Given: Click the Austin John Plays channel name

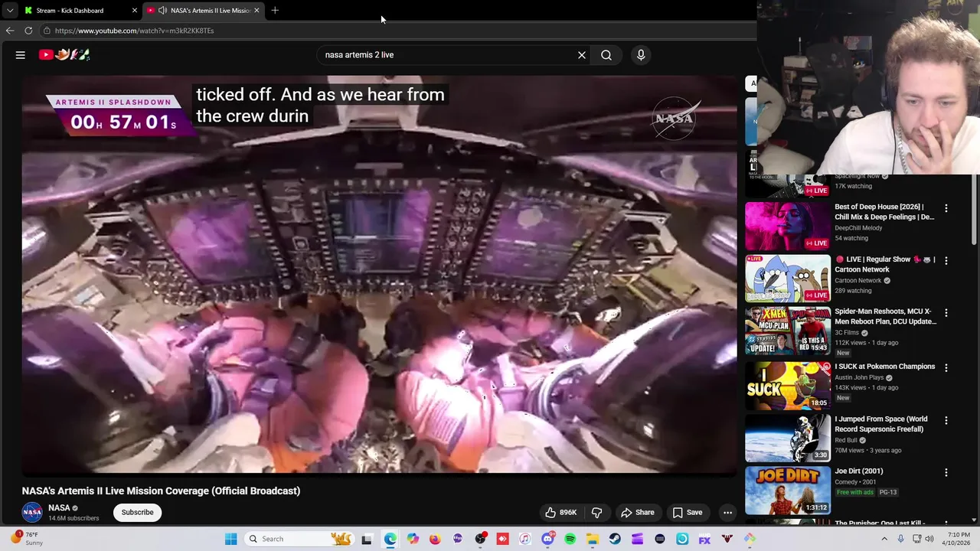Looking at the screenshot, I should [859, 377].
